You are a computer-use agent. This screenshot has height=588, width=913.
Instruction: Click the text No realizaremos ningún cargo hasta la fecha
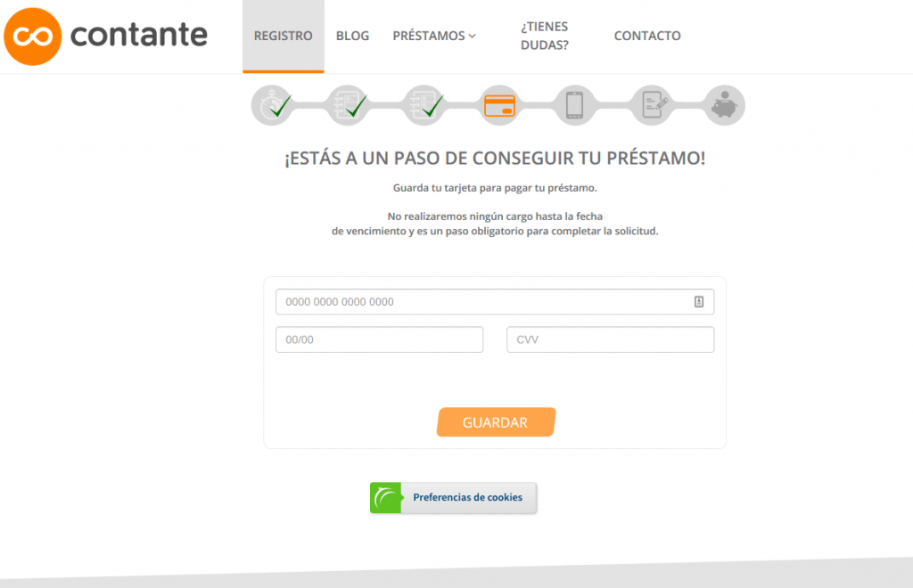tap(495, 216)
